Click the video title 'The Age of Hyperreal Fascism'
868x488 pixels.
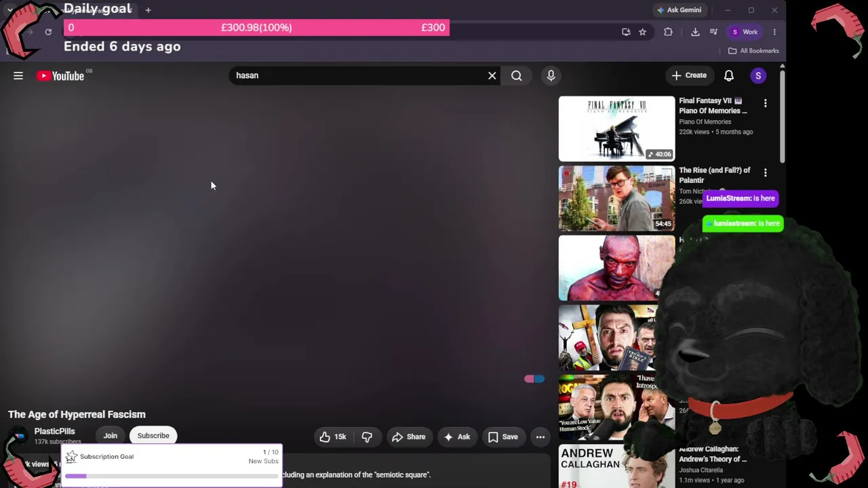click(x=77, y=415)
